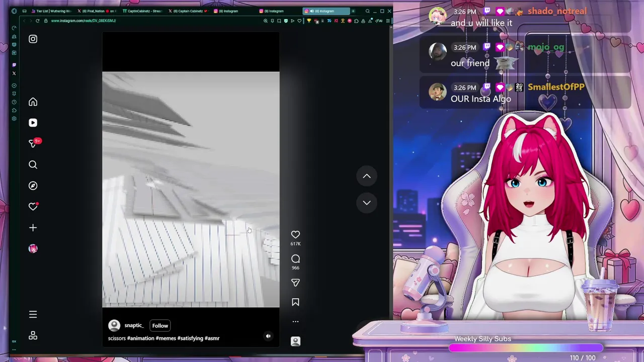Go to previous reel with up chevron
Image resolution: width=644 pixels, height=362 pixels.
[x=367, y=176]
